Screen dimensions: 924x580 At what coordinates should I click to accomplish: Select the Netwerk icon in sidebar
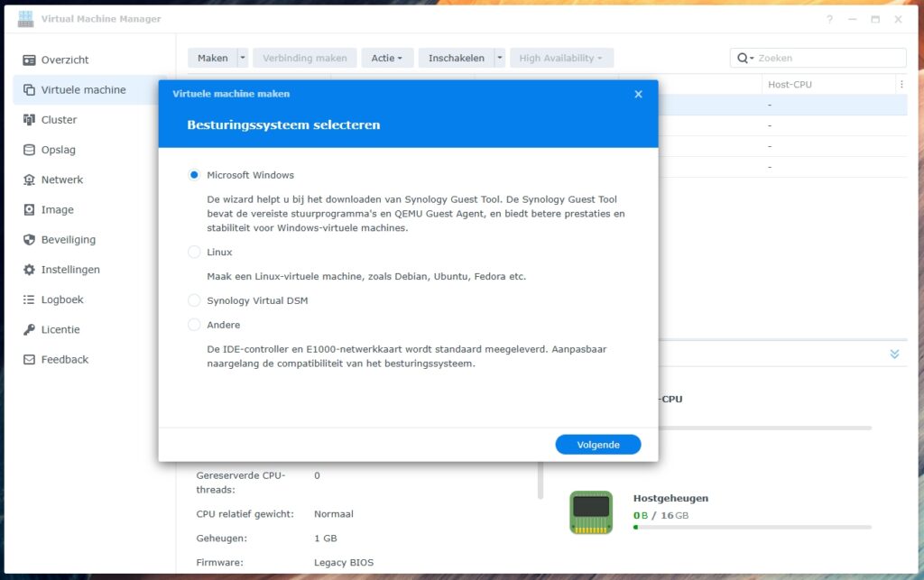29,180
